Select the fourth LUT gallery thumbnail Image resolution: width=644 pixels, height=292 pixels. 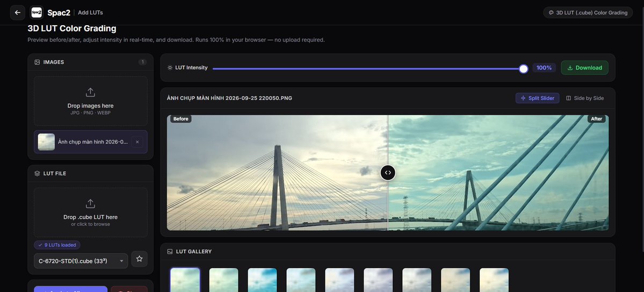coord(301,280)
